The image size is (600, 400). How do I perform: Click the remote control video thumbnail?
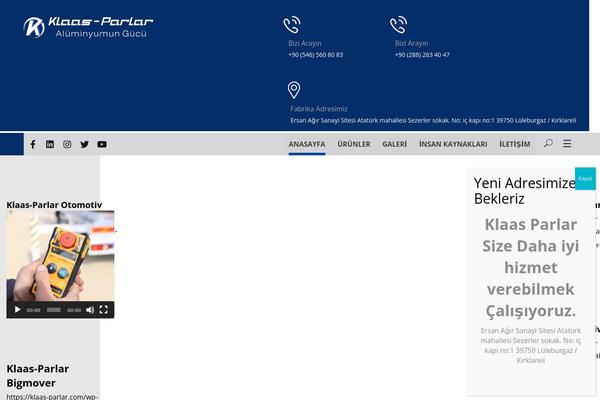tap(60, 256)
